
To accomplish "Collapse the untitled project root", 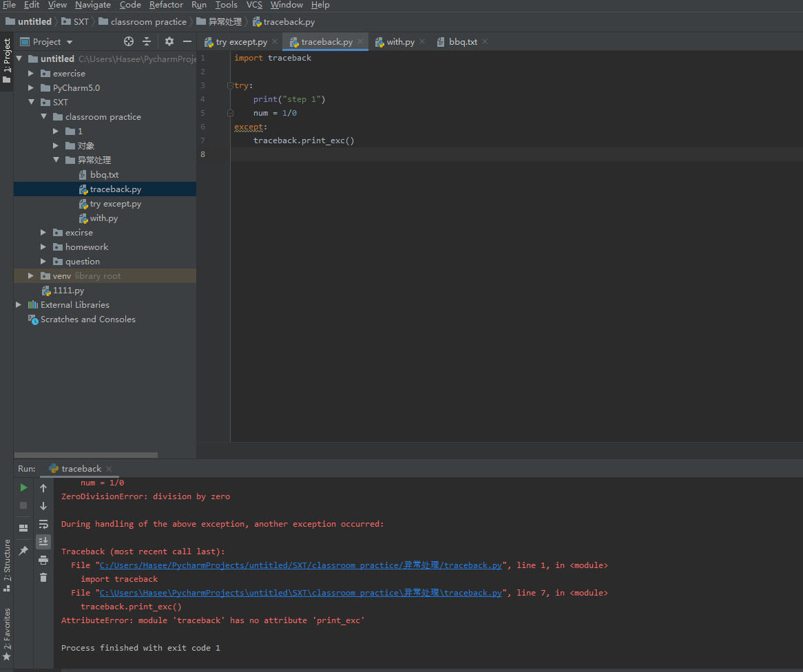I will pos(19,59).
